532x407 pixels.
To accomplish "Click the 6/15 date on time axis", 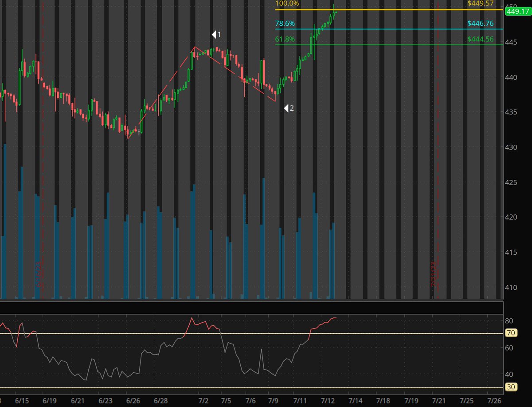I will [x=22, y=401].
